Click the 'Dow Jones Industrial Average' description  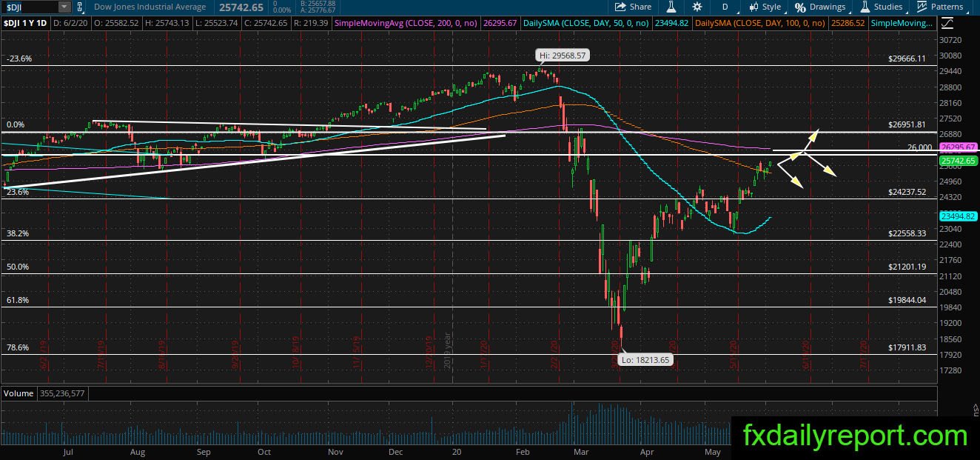pyautogui.click(x=150, y=7)
